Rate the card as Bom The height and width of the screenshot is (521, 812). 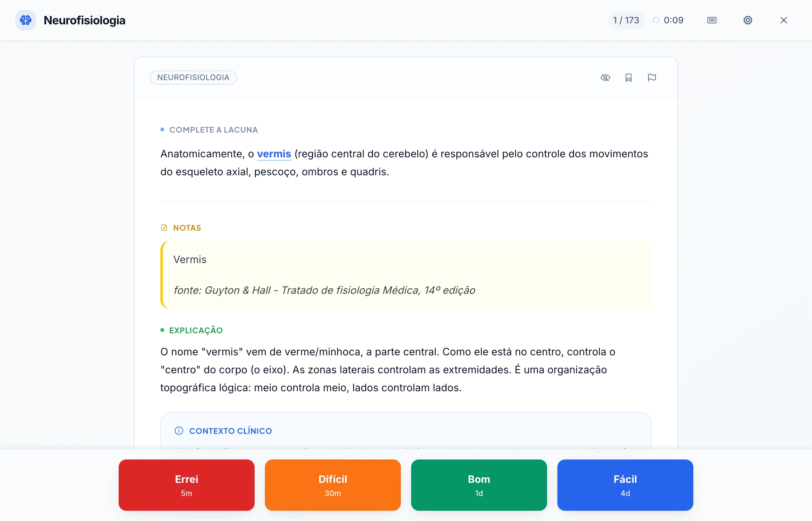click(478, 485)
